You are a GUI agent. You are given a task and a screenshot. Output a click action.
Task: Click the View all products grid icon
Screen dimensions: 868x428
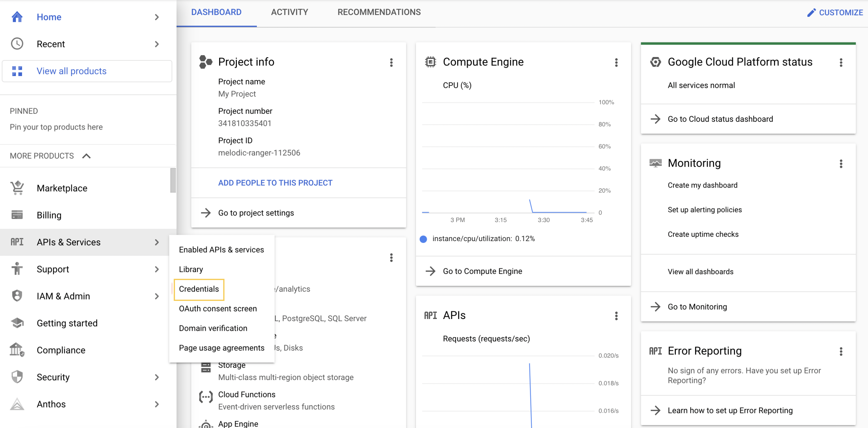pos(17,71)
